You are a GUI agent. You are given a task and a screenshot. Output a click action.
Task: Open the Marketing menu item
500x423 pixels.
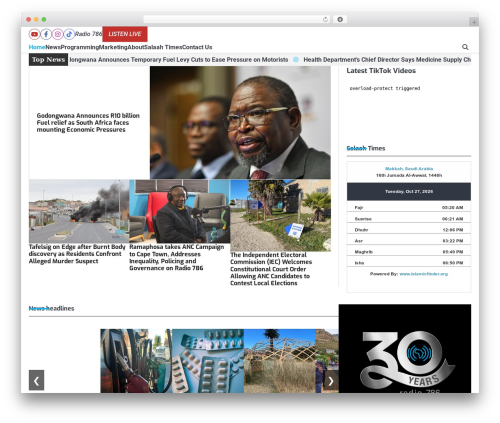point(113,47)
